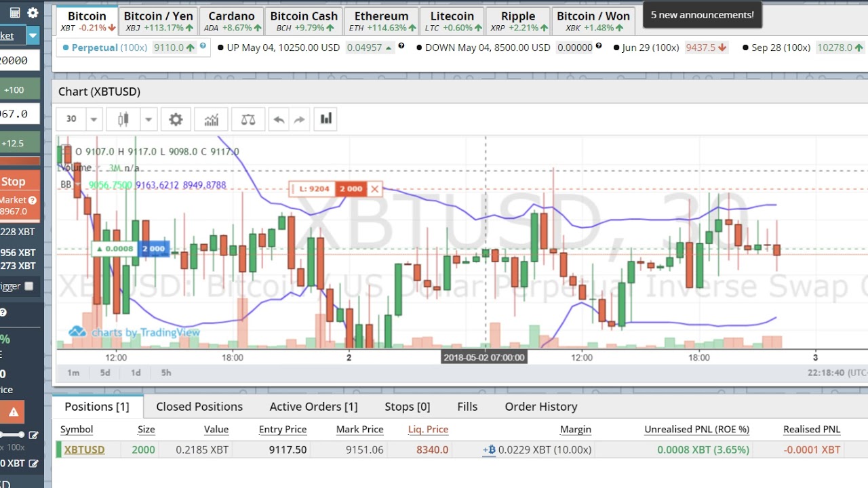Viewport: 868px width, 488px height.
Task: Switch to the Ripple XRP tab
Action: [518, 21]
